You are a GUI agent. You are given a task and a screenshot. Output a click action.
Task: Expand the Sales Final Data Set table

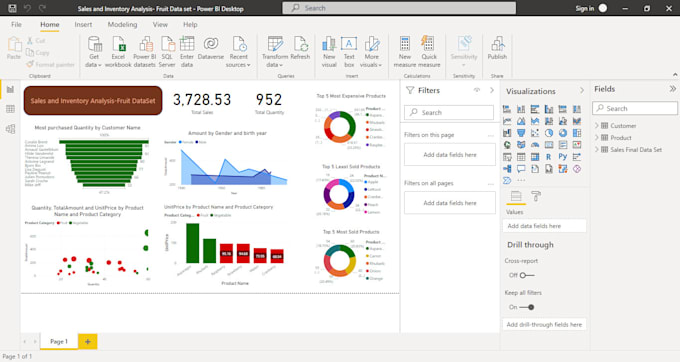click(x=597, y=150)
